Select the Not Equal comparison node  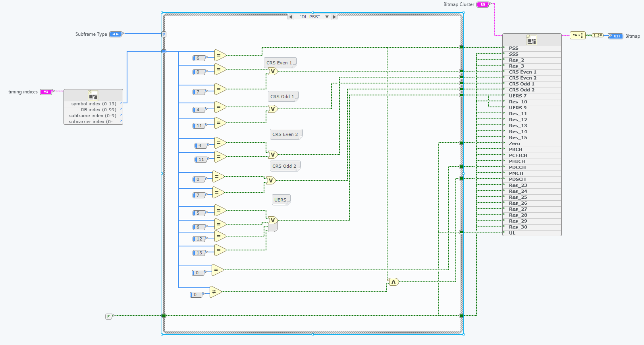click(215, 292)
